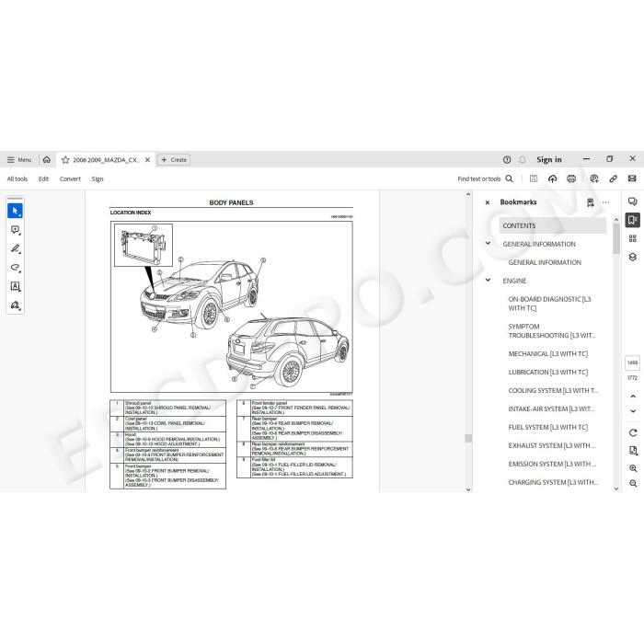
Task: Click the bookmarks scrollbar down arrow
Action: [616, 489]
